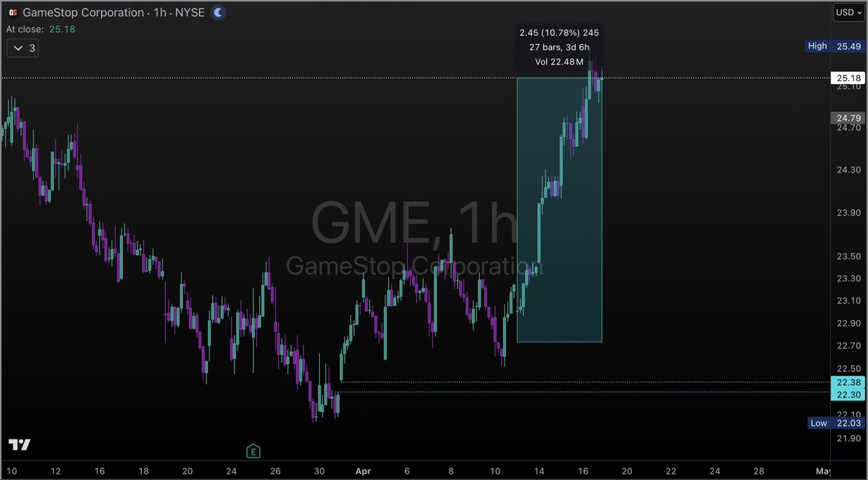The height and width of the screenshot is (480, 868).
Task: Click the cyan 22.38 price level tag
Action: [x=848, y=382]
